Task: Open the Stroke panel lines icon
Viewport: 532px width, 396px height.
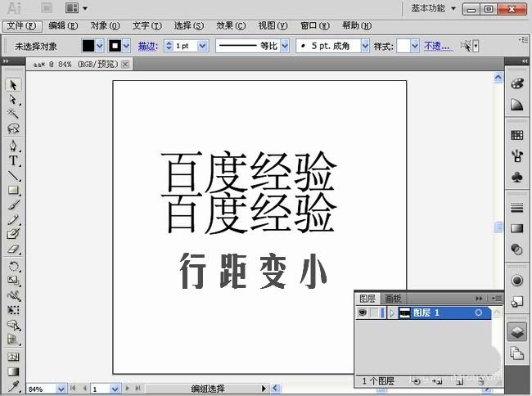Action: point(516,208)
